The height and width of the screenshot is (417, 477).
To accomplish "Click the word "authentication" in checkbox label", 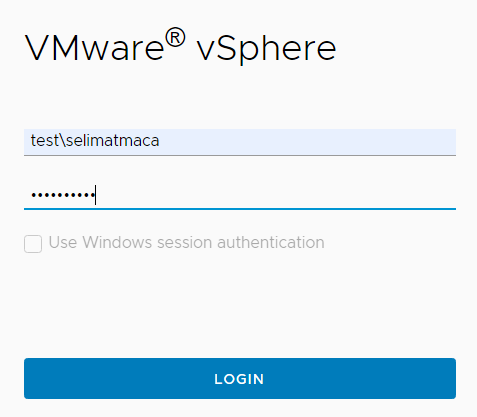I will pyautogui.click(x=271, y=242).
